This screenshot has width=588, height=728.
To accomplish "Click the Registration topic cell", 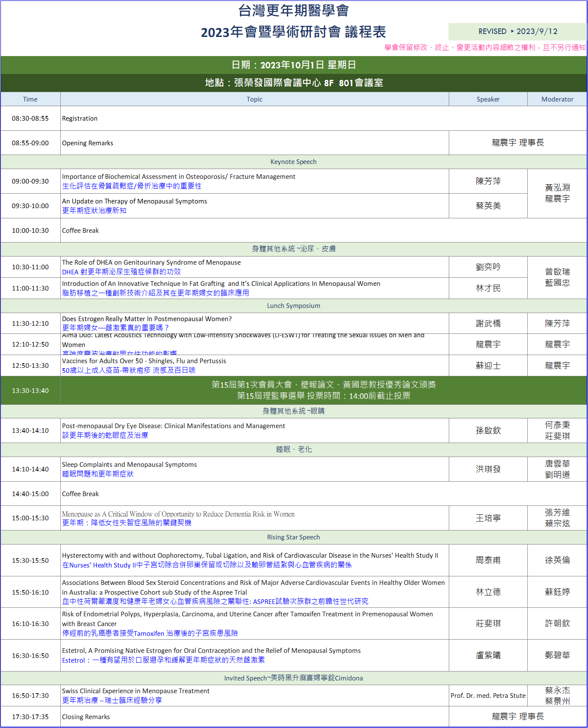I will [80, 119].
